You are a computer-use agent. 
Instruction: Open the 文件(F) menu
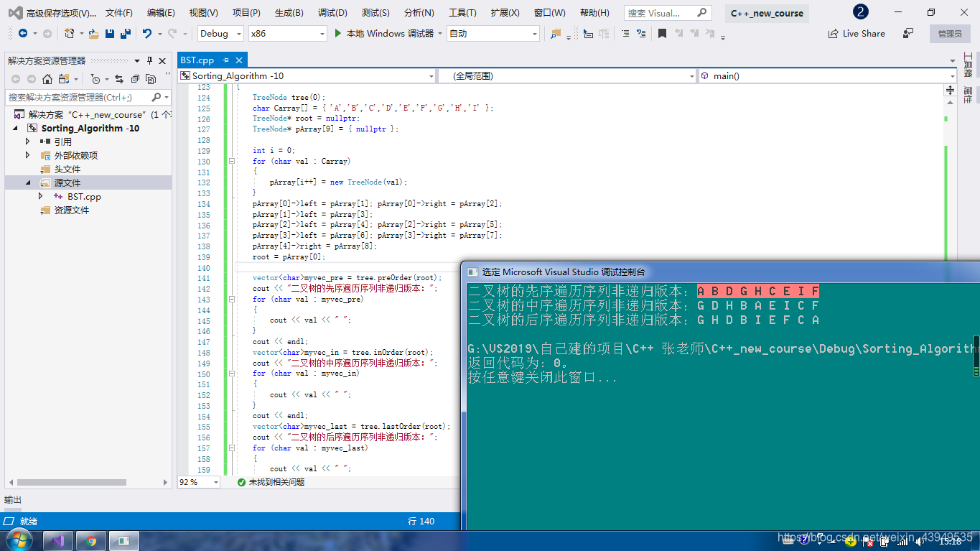tap(118, 13)
